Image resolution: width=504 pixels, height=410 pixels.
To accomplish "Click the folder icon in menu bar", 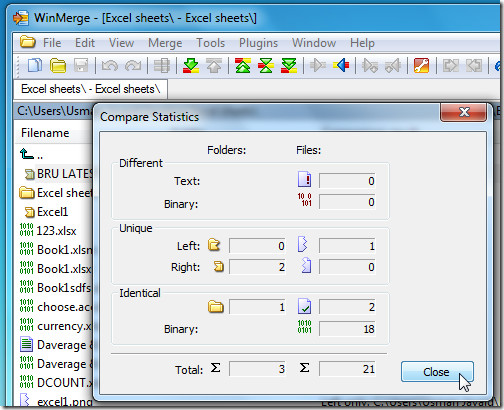I will 27,42.
